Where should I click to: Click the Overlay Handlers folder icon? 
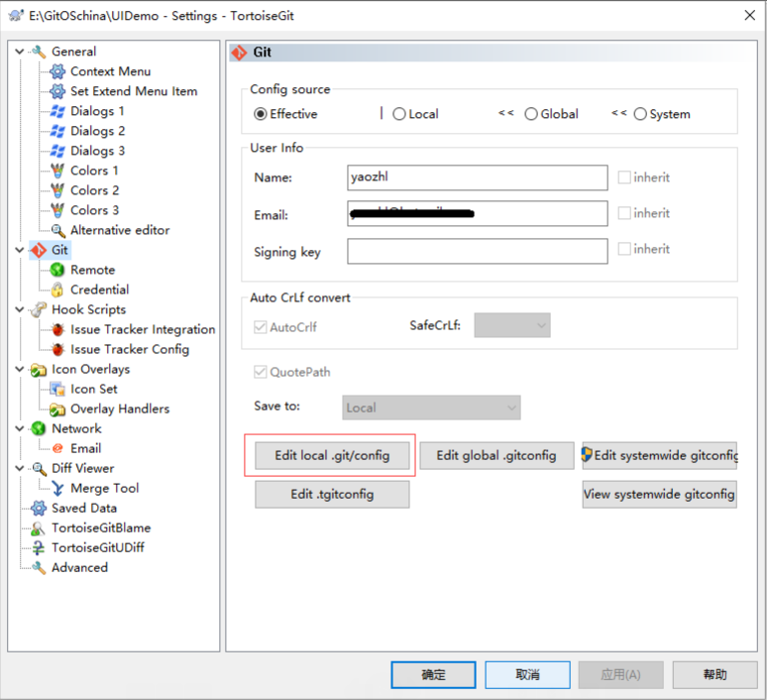(x=57, y=408)
